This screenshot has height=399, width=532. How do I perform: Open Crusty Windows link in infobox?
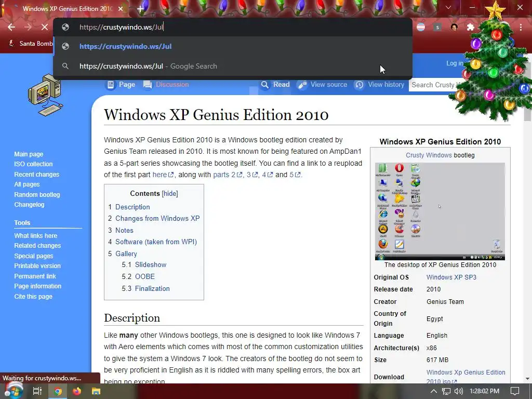[429, 155]
